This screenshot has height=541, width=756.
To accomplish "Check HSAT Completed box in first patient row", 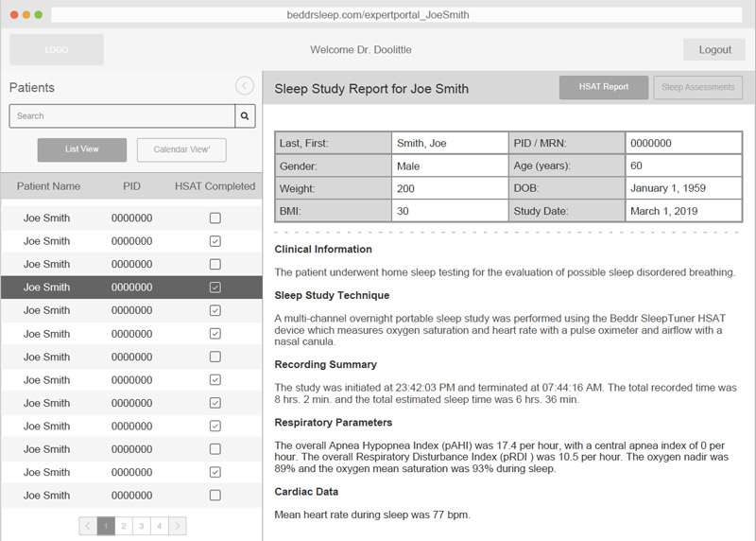I will coord(215,218).
